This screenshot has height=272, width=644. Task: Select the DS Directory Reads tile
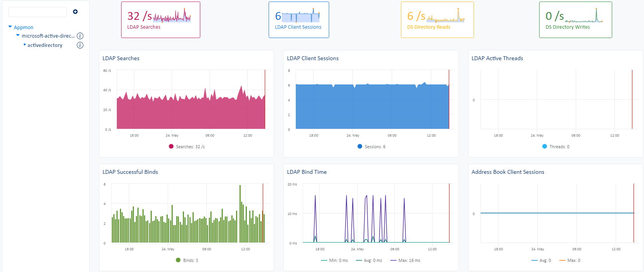[x=437, y=20]
